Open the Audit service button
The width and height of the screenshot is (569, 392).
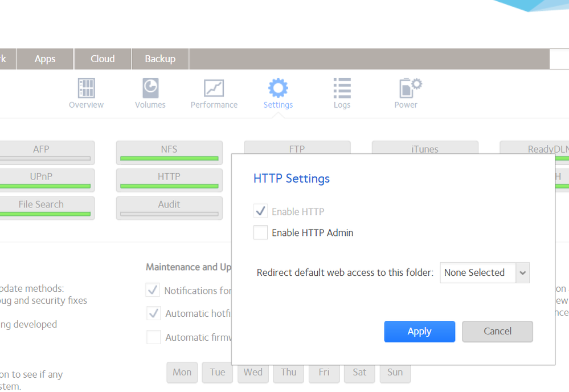[x=169, y=208]
